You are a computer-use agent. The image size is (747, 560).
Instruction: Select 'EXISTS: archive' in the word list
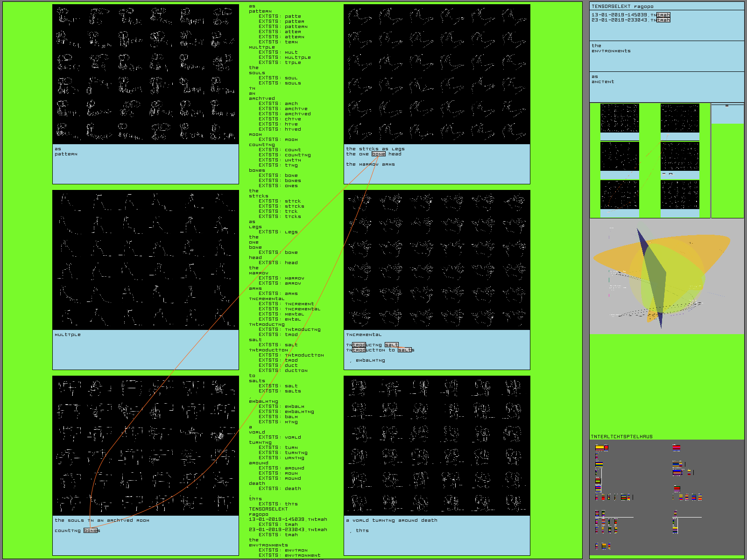[x=283, y=109]
